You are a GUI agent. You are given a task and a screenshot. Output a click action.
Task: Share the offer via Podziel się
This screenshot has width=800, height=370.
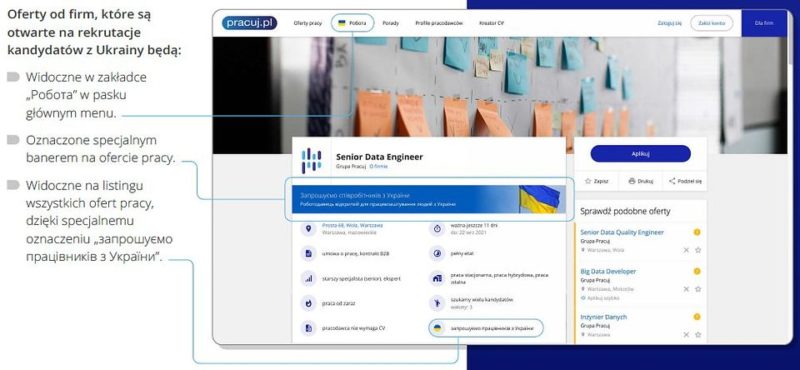pos(685,181)
